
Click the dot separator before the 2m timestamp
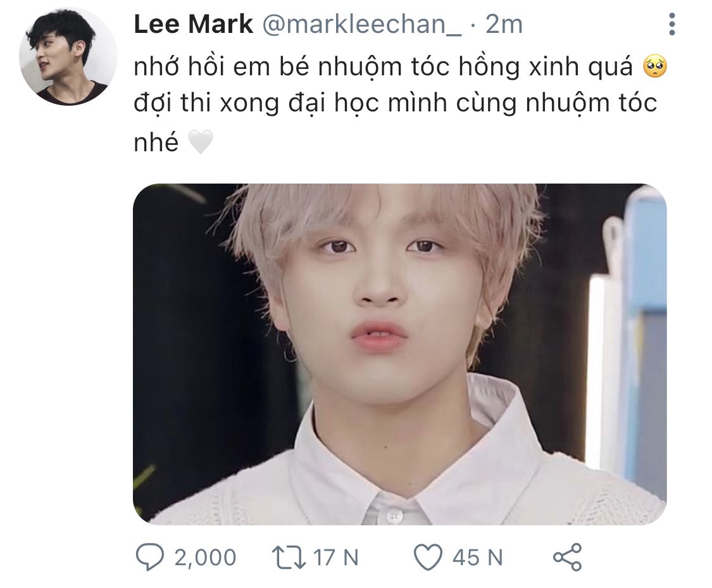[x=473, y=27]
